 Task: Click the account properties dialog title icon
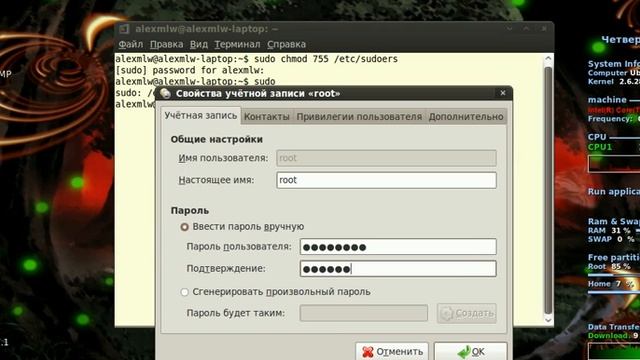pos(165,93)
